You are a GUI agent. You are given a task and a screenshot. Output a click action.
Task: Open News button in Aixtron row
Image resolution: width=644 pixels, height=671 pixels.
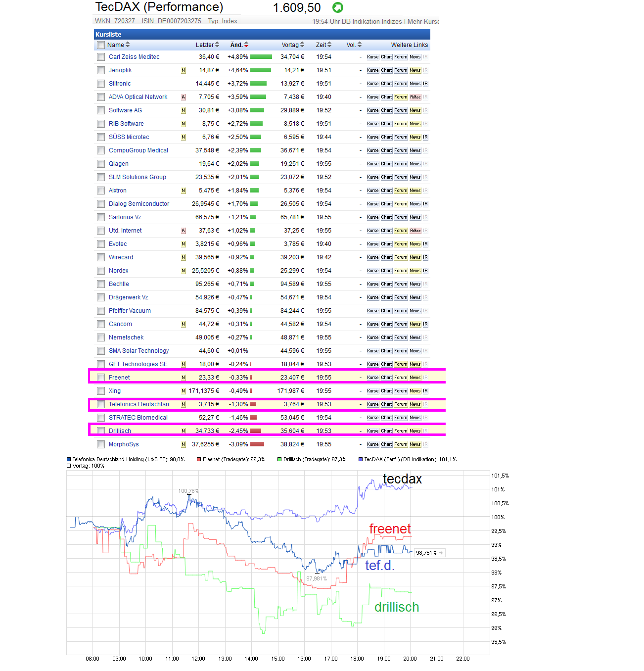tap(415, 191)
